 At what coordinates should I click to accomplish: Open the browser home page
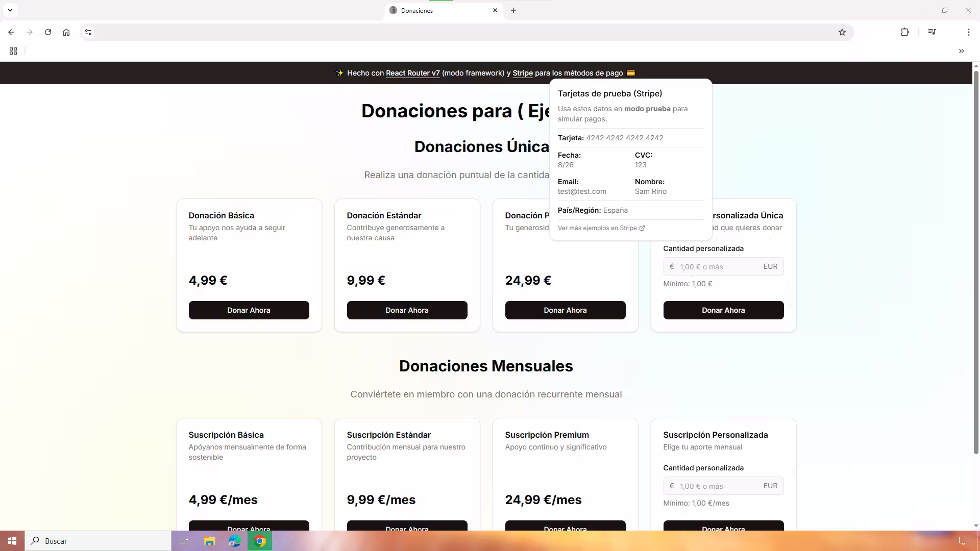tap(66, 32)
